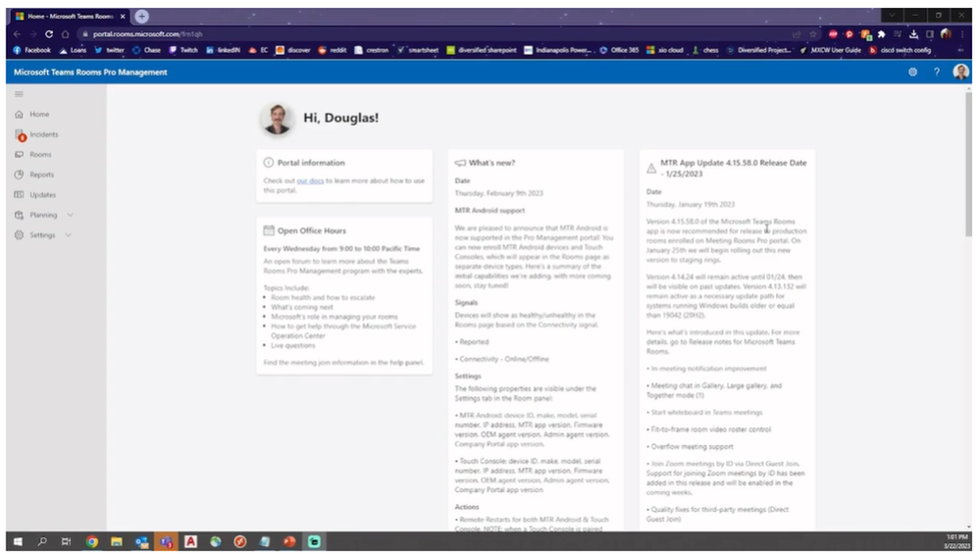The height and width of the screenshot is (554, 980).
Task: Reload the page with browser refresh
Action: tap(49, 34)
